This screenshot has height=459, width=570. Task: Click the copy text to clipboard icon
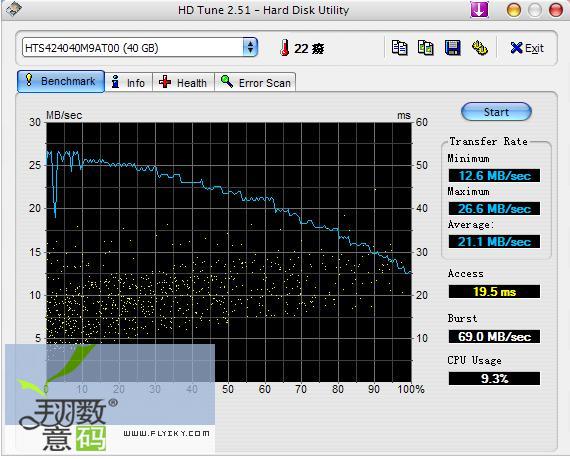point(400,48)
